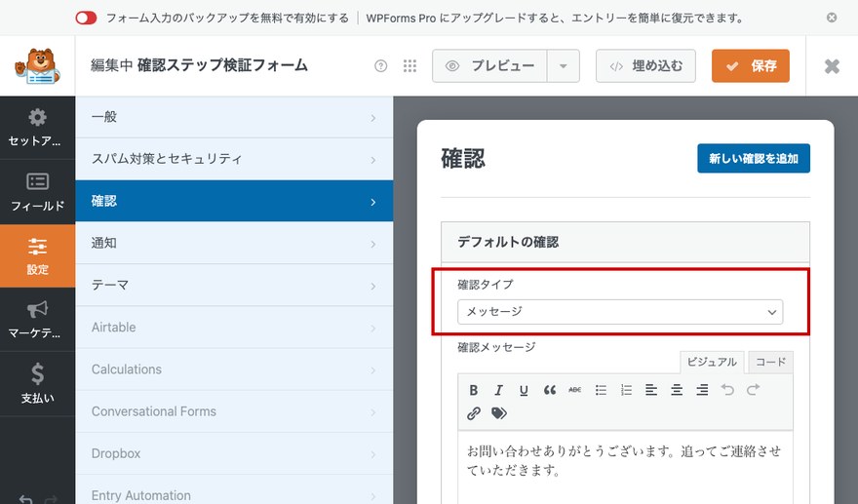Viewport: 858px width, 504px height.
Task: Open the Entry Automation section
Action: click(234, 489)
